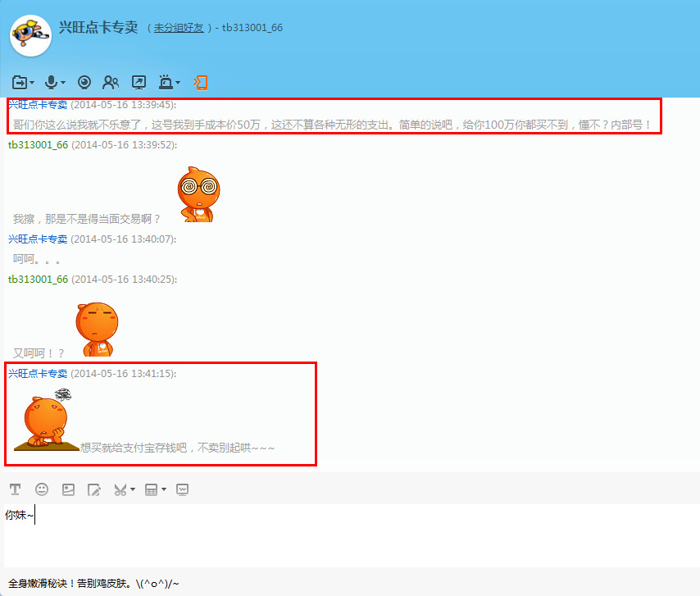700x596 pixels.
Task: Click the account ID tb313001_66 in header
Action: click(x=252, y=28)
